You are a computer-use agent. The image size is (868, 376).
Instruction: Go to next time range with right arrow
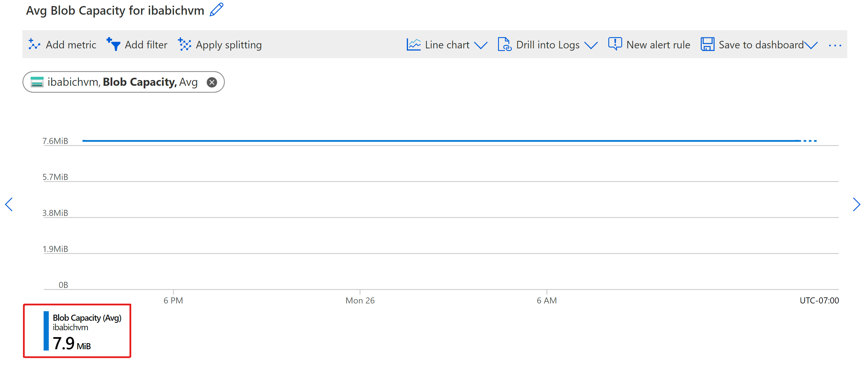pyautogui.click(x=856, y=204)
